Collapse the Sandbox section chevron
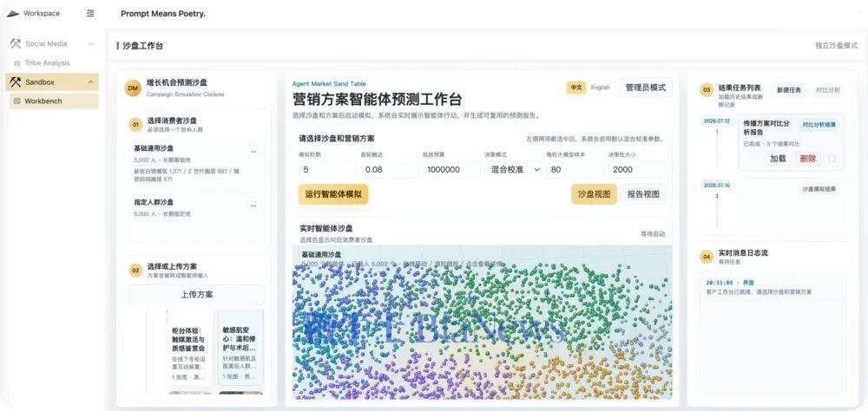This screenshot has width=868, height=411. pyautogui.click(x=91, y=82)
